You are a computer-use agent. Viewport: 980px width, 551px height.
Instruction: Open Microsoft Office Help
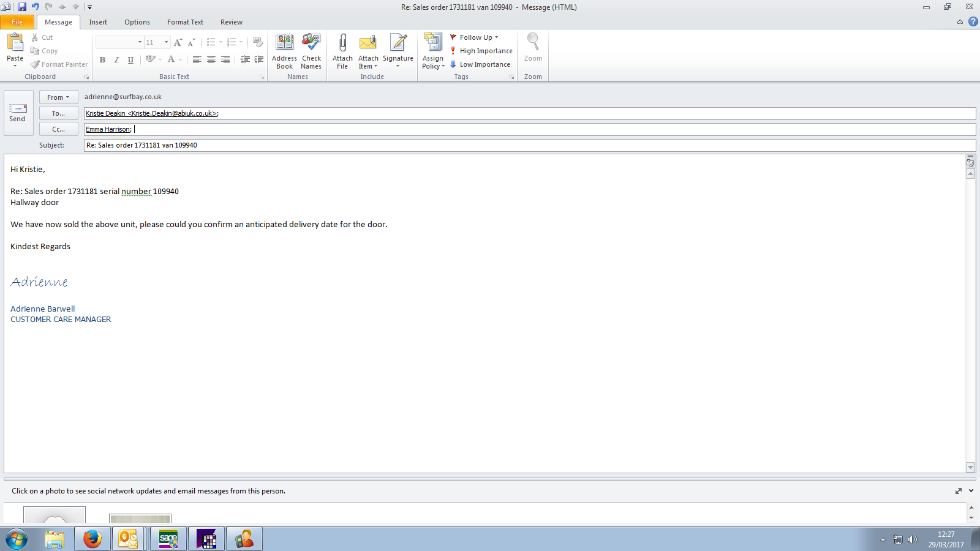[973, 21]
